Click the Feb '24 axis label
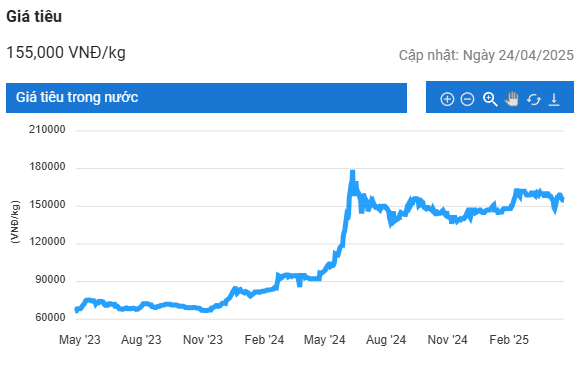This screenshot has width=586, height=365. pos(264,340)
